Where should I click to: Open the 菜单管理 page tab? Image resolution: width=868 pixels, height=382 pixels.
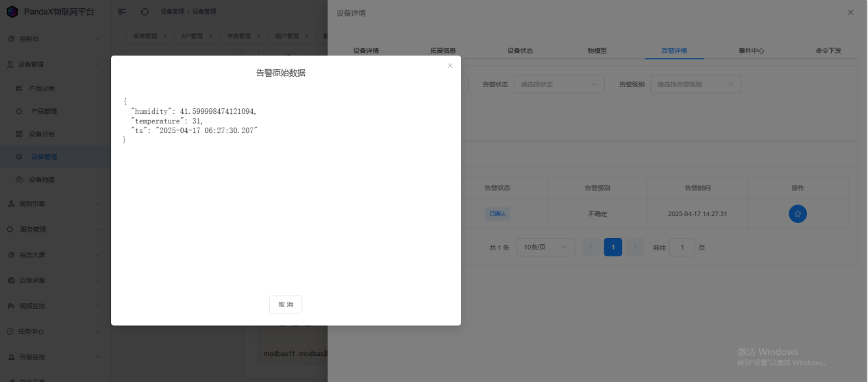145,36
